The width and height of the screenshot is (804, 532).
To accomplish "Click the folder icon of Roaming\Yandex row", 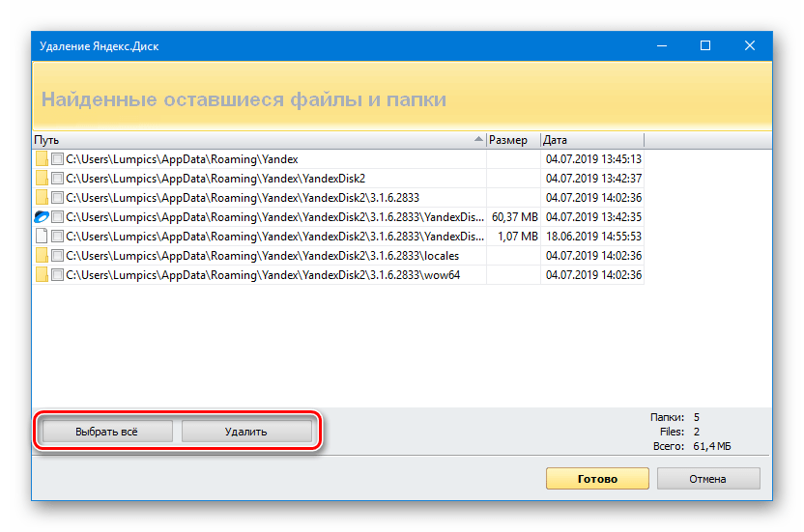I will [43, 159].
